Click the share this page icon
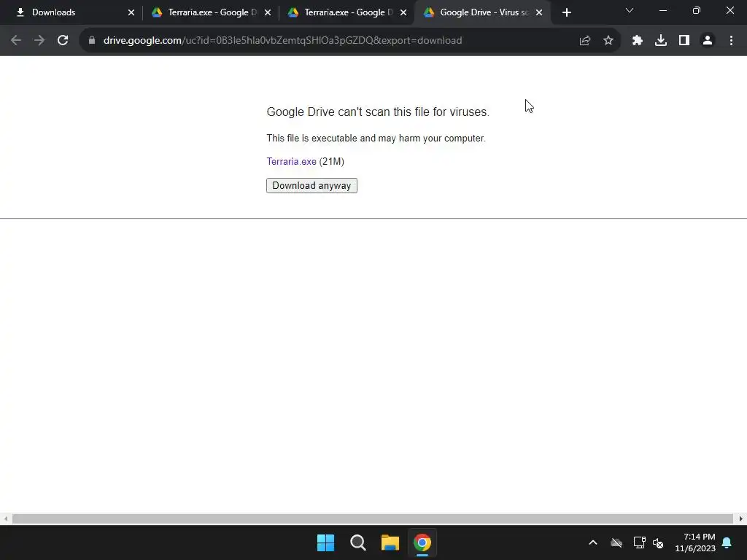The height and width of the screenshot is (560, 747). [x=585, y=41]
